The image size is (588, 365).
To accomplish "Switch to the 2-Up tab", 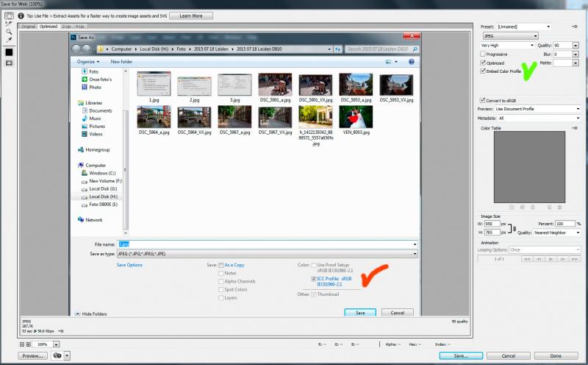I will pos(66,26).
